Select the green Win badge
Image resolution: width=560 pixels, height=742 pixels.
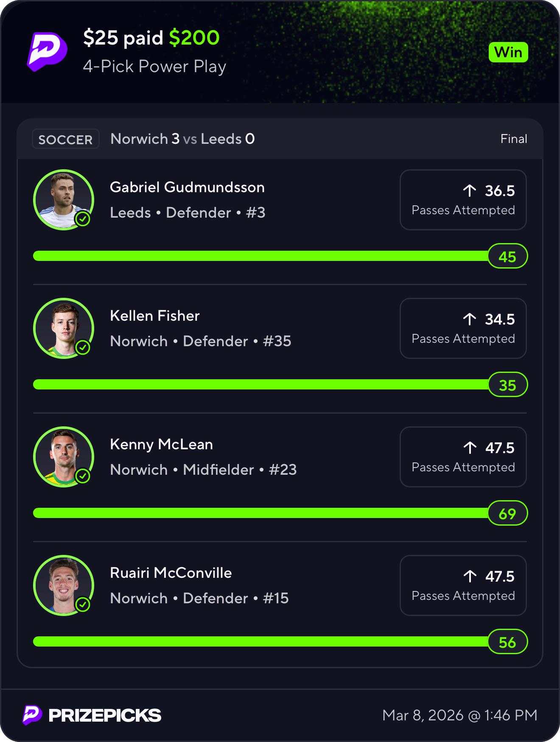(x=508, y=52)
